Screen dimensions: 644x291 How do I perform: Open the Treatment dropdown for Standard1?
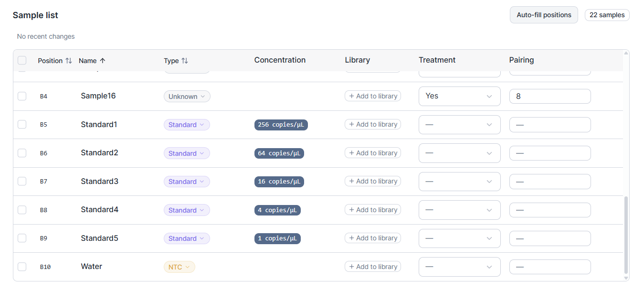pos(460,125)
